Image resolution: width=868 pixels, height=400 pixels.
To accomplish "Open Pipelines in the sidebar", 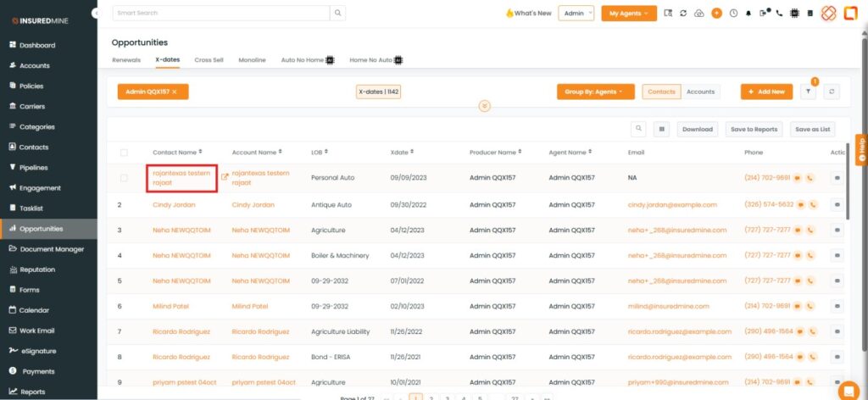I will (x=34, y=168).
